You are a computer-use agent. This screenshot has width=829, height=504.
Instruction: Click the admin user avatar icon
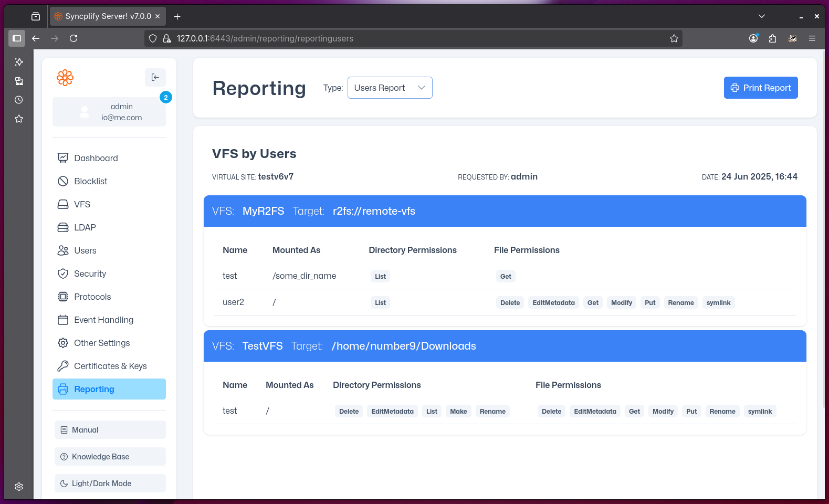coord(85,112)
